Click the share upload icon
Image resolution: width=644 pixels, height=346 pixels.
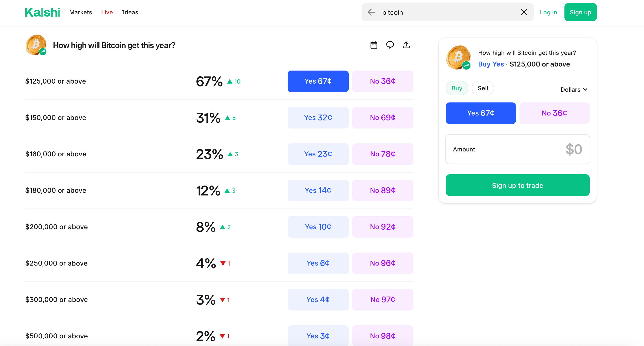tap(406, 45)
